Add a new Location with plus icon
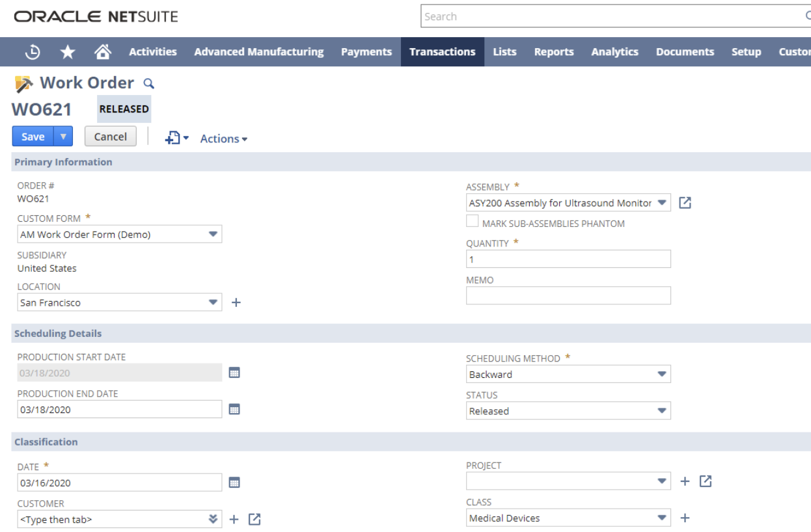 [236, 302]
